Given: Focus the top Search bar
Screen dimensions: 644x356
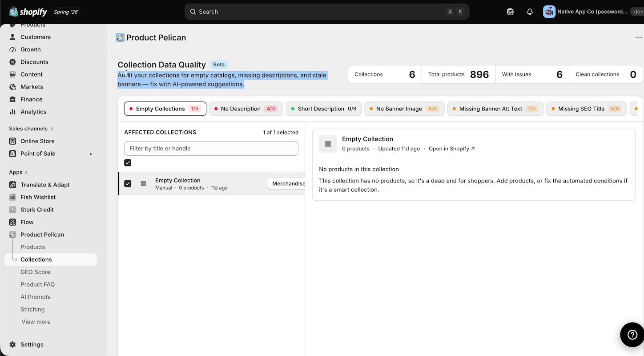Looking at the screenshot, I should point(327,12).
